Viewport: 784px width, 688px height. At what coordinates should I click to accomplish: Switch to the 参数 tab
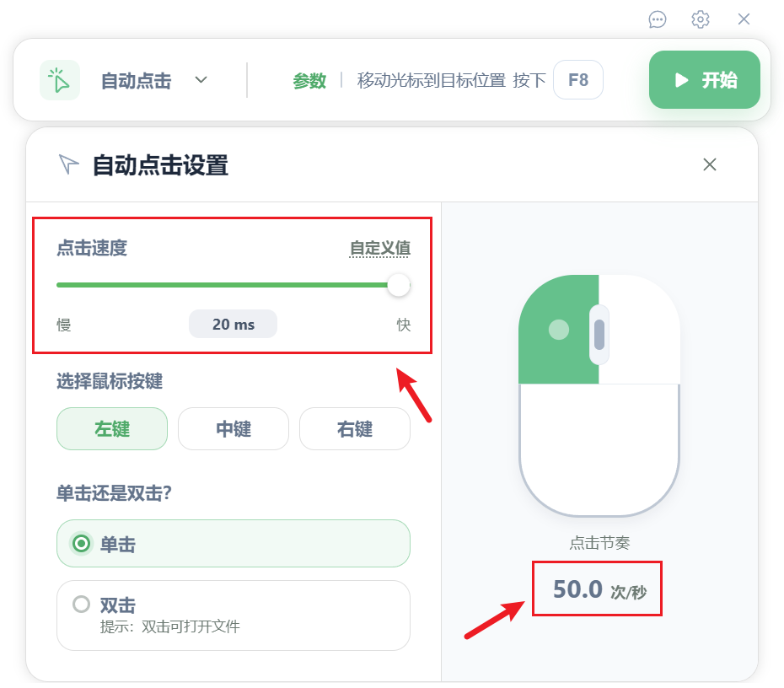click(x=309, y=80)
